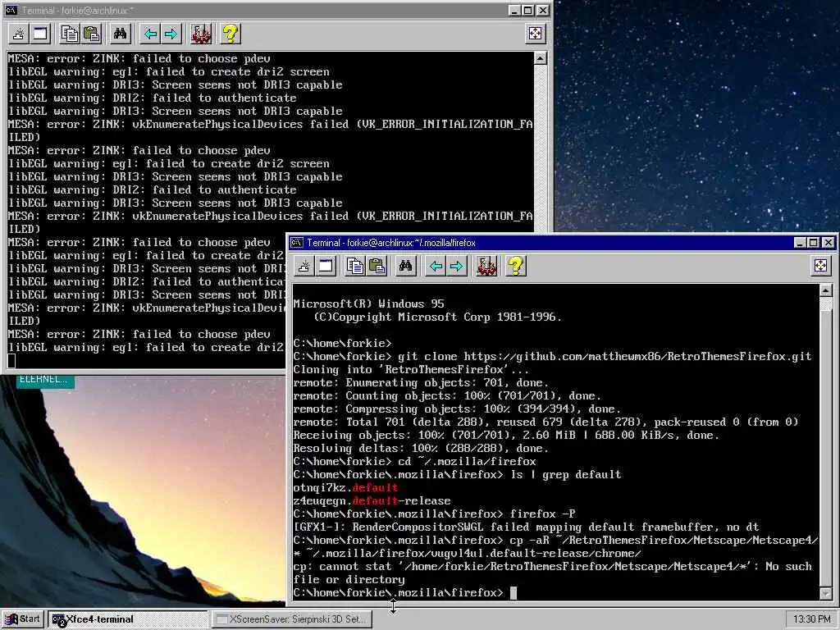Click the first 'MESA: error: ZINK' line

(x=139, y=58)
